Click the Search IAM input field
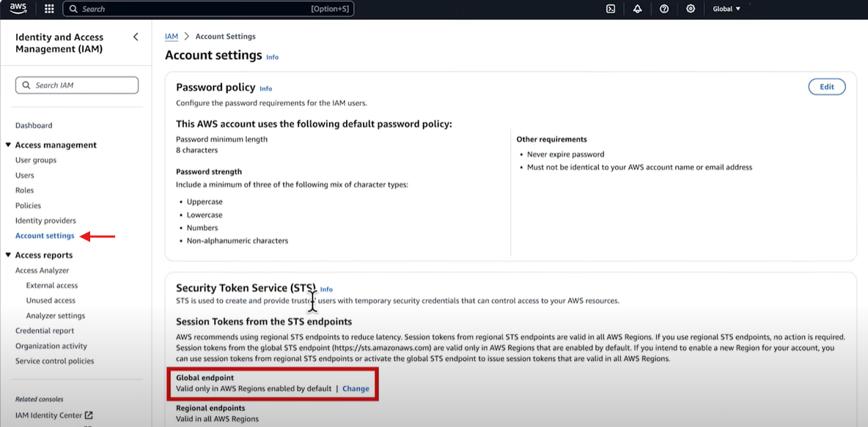Viewport: 868px width, 427px height. coord(77,85)
